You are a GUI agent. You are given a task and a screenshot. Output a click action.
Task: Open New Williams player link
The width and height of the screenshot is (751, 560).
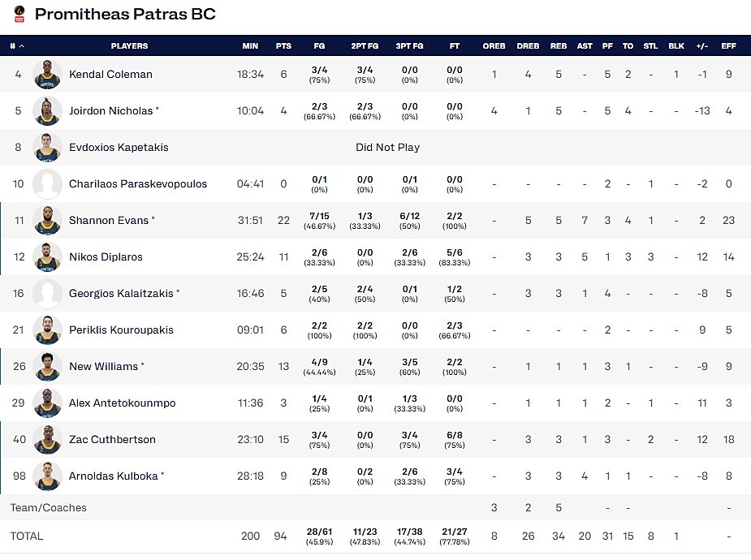click(103, 367)
